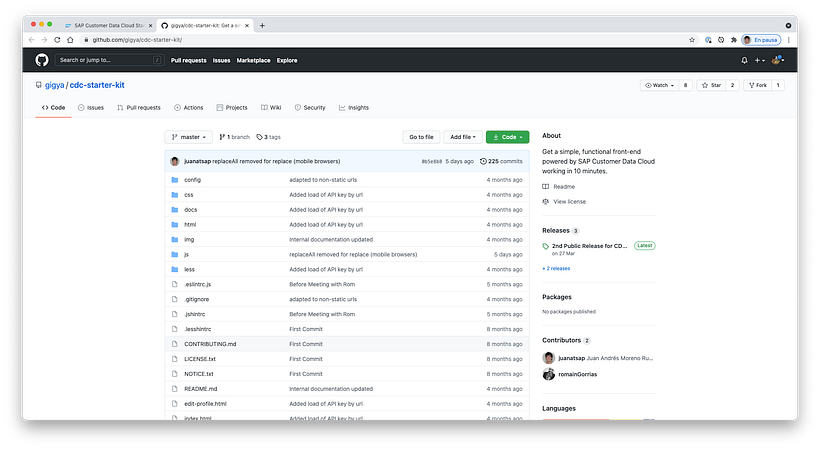
Task: View the 1 branch link
Action: [x=234, y=137]
